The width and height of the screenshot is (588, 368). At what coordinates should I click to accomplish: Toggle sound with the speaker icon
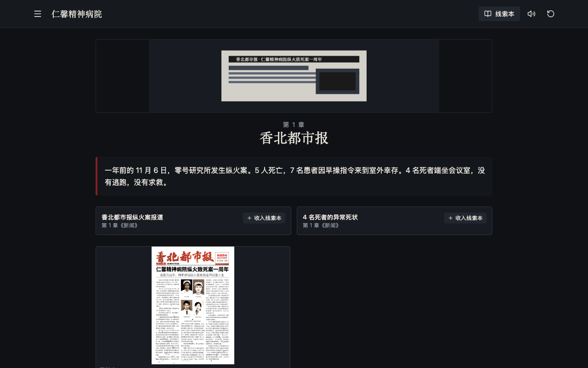(531, 14)
